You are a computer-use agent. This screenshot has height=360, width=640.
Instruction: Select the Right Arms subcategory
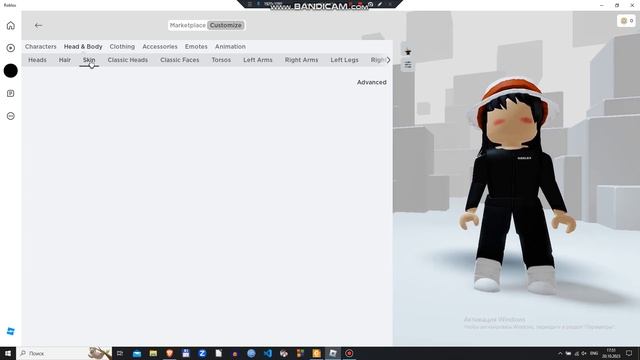(x=301, y=60)
